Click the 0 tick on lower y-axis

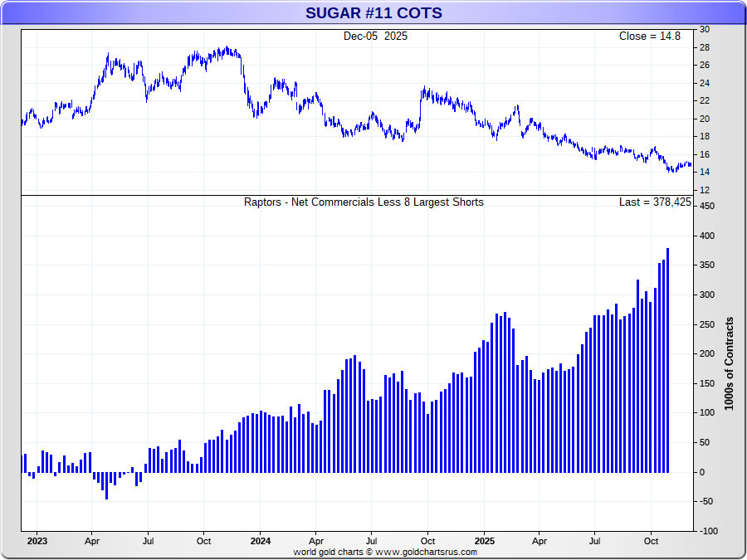click(x=701, y=472)
